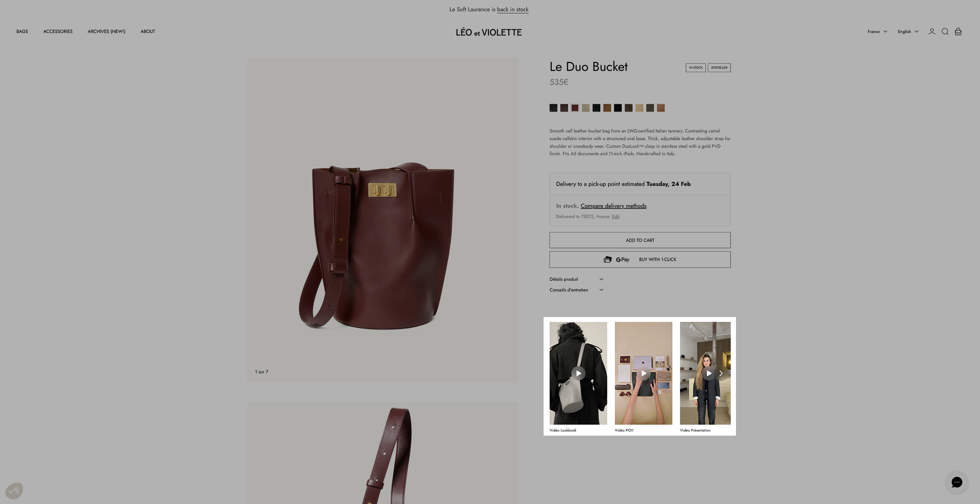Open the France country dropdown
Screen dimensions: 980x504
point(877,32)
